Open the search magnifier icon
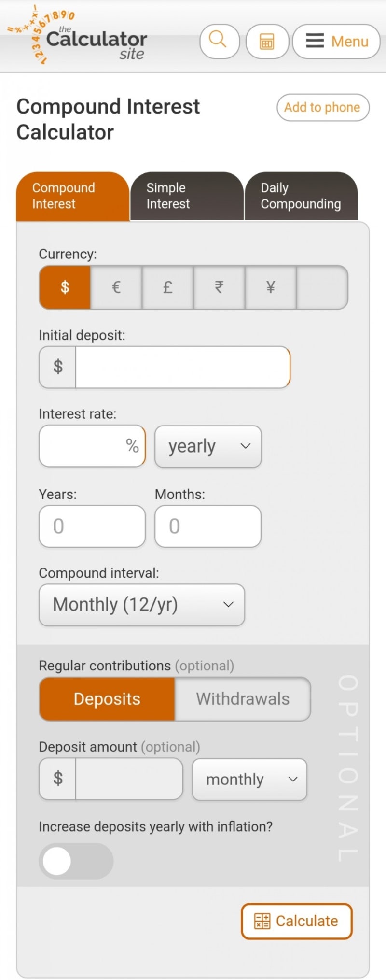The height and width of the screenshot is (980, 386). (220, 41)
